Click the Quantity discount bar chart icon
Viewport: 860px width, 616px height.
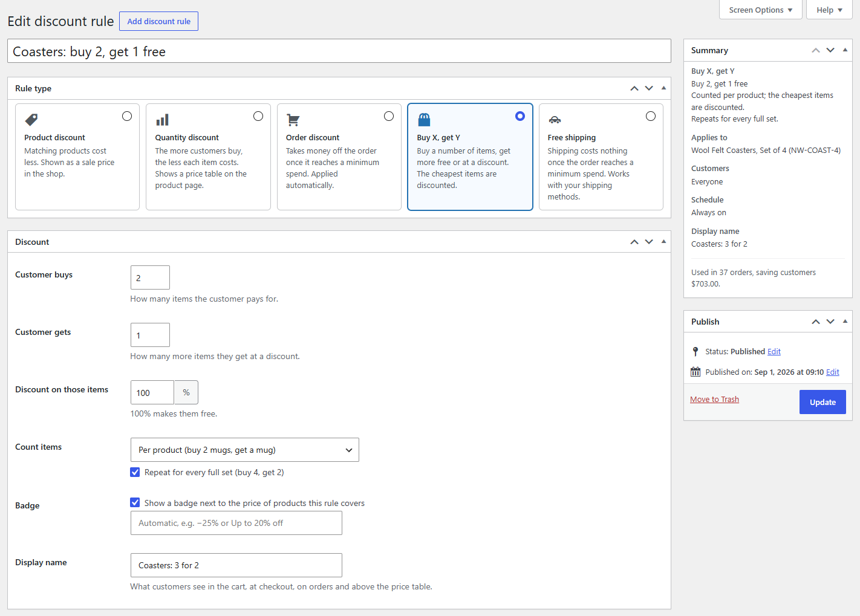pos(162,120)
